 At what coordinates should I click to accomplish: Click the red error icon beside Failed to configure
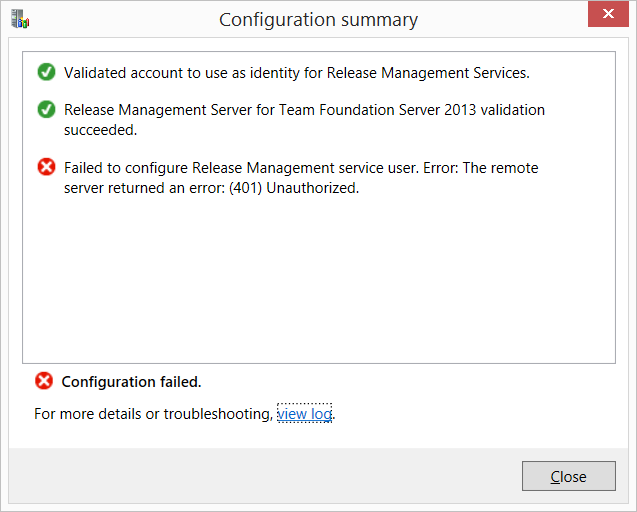point(46,167)
